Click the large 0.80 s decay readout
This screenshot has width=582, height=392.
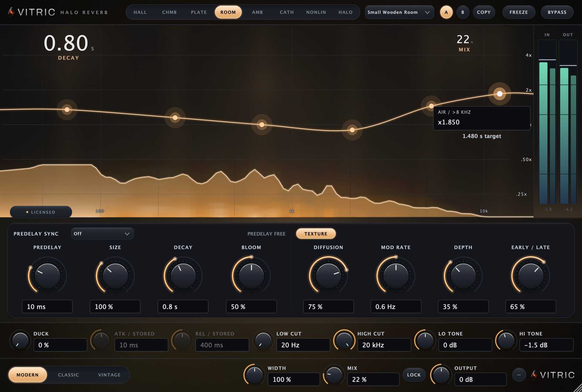point(69,43)
